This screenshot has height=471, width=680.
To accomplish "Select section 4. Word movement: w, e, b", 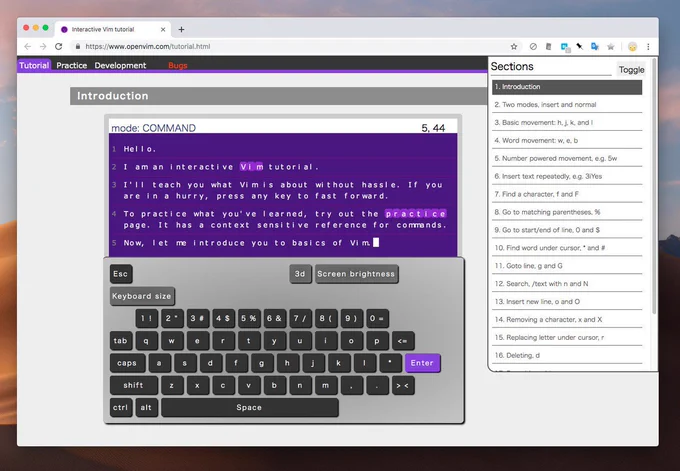I will pos(567,141).
